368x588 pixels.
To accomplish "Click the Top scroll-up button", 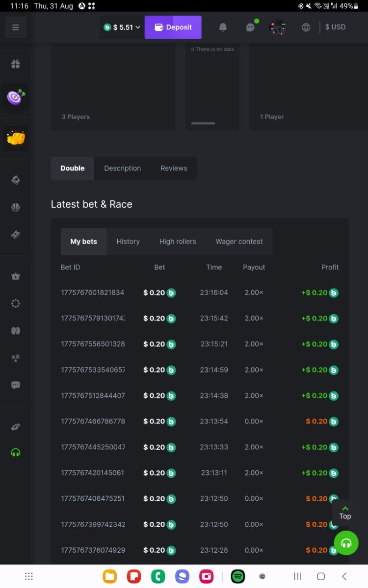I will (x=345, y=512).
